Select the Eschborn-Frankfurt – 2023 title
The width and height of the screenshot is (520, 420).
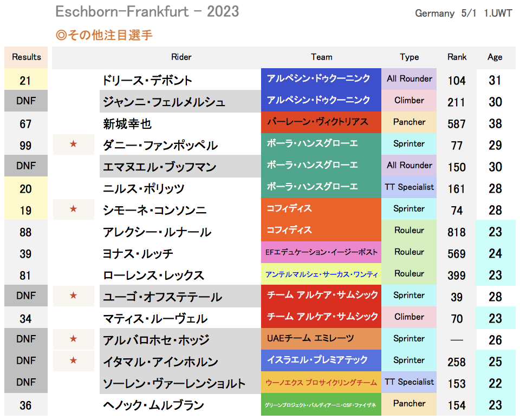click(x=147, y=11)
